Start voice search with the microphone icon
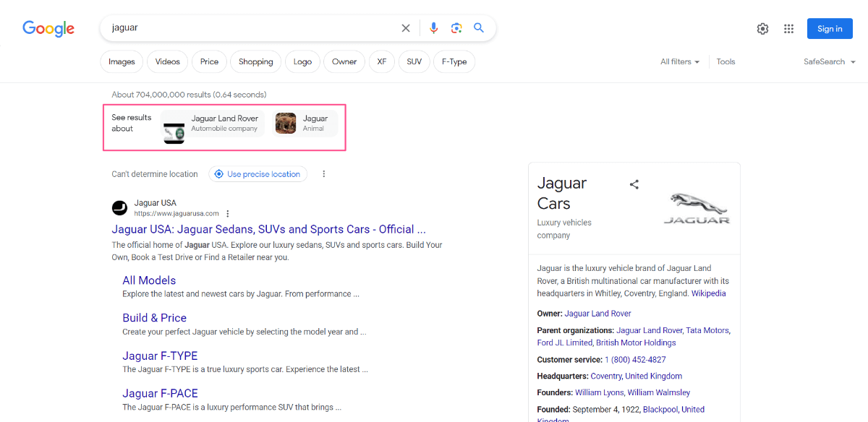The width and height of the screenshot is (868, 422). [433, 28]
